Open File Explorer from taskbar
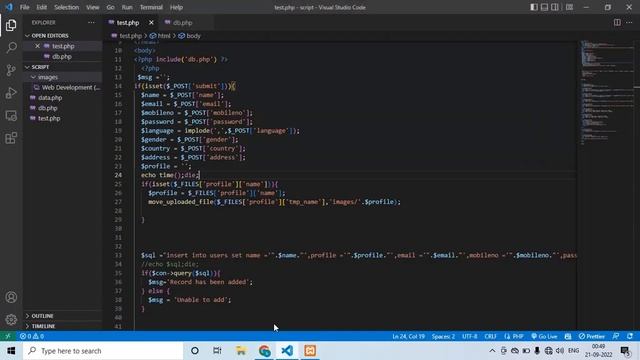640x360 pixels. [241, 351]
